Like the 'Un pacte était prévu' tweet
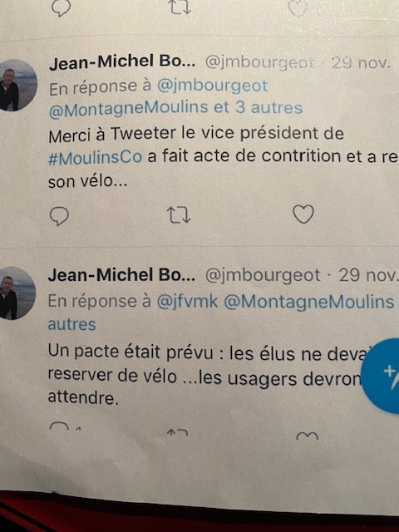 (307, 436)
